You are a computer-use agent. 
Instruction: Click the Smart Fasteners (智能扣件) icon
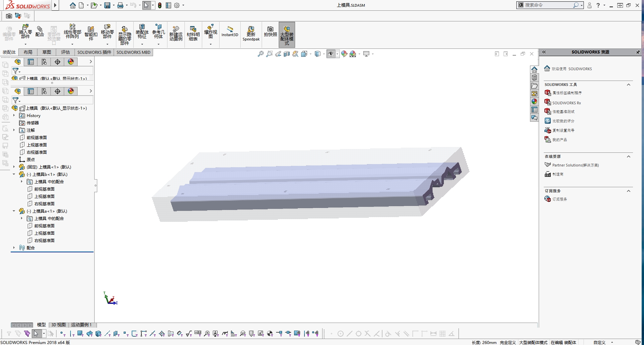coord(91,33)
